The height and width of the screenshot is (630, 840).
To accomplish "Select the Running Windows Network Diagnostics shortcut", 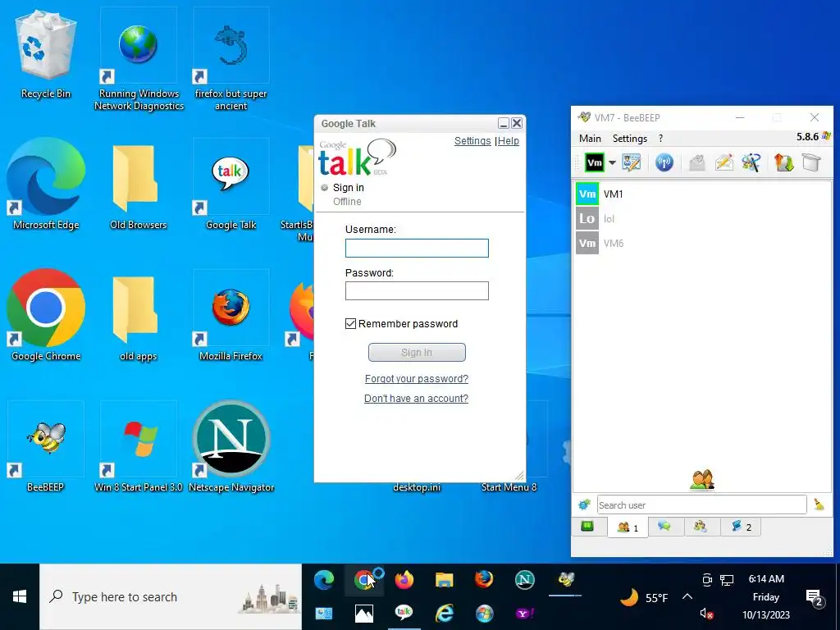I will click(x=138, y=59).
